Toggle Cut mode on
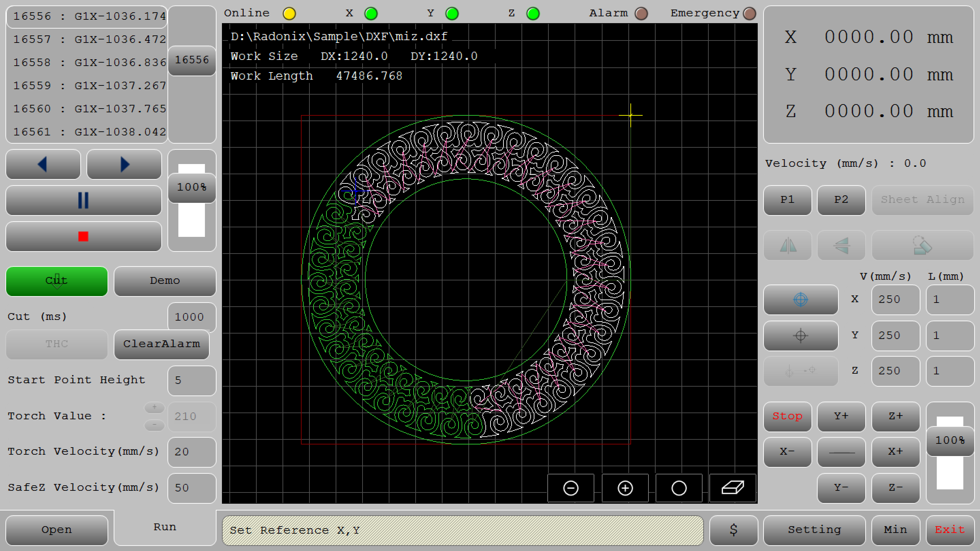The image size is (980, 551). point(57,281)
